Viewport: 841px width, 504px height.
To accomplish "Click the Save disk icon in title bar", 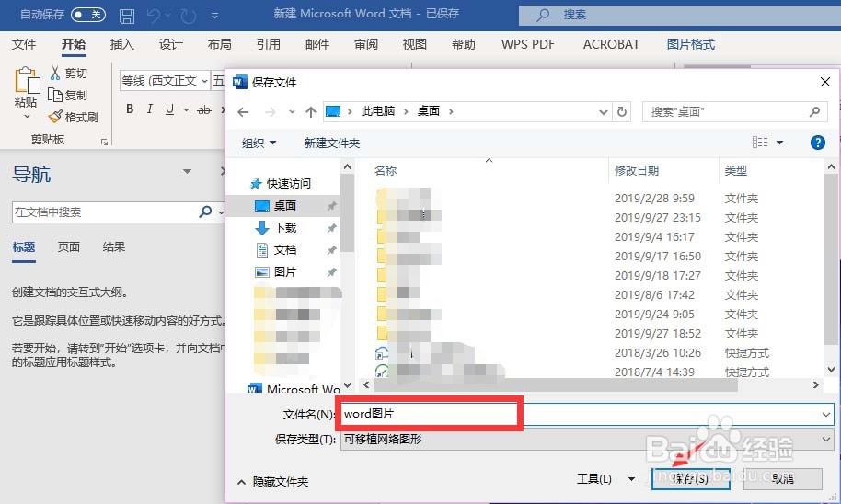I will coord(127,16).
